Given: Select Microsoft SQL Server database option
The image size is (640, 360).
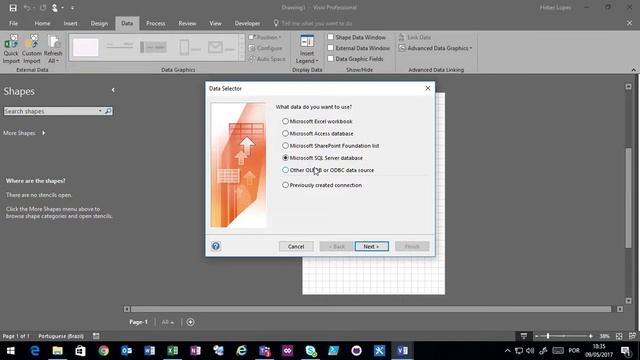Looking at the screenshot, I should point(285,158).
